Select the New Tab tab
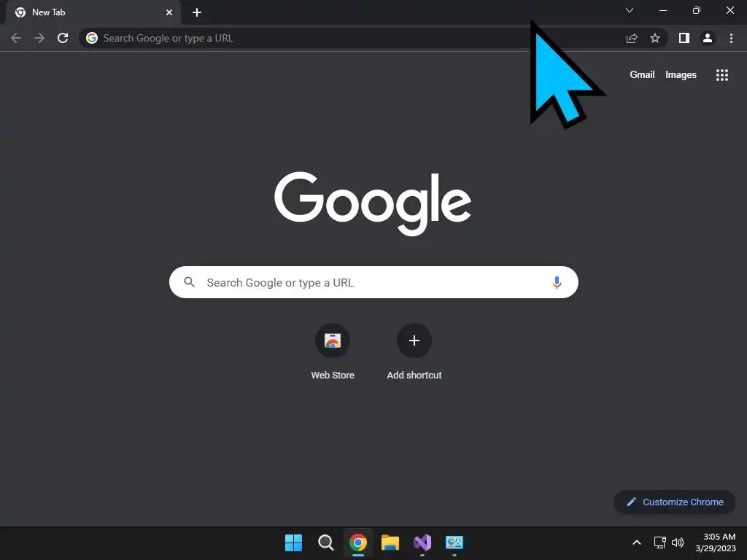The width and height of the screenshot is (747, 560). [93, 12]
